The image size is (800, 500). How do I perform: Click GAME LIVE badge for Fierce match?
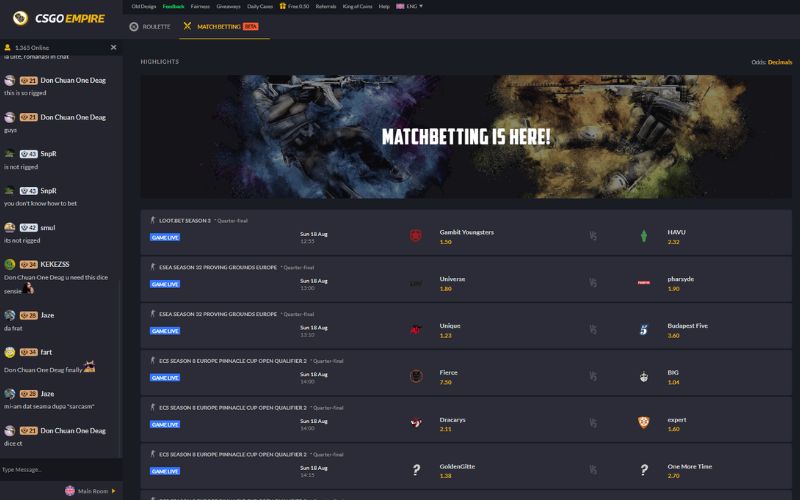coord(165,378)
